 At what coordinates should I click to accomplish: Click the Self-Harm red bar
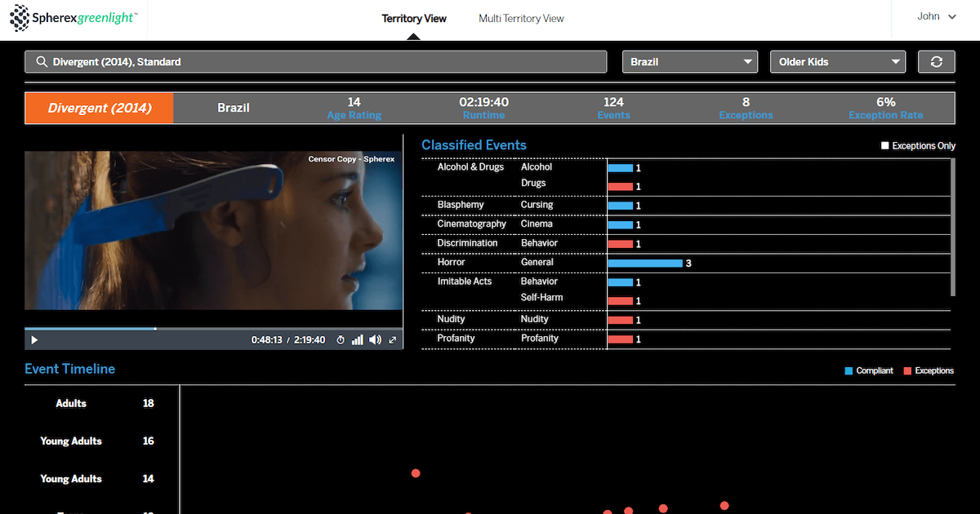coord(621,301)
